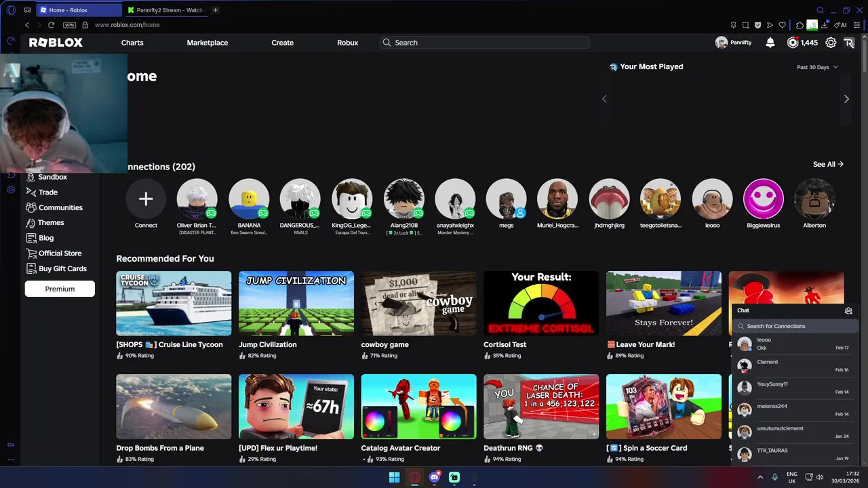Screen dimensions: 868x488
Task: Click the taskbar microphone icon
Action: 774,477
